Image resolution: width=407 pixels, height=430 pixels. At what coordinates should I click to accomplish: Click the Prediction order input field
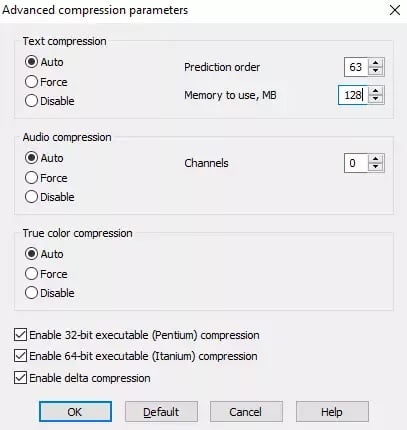356,67
